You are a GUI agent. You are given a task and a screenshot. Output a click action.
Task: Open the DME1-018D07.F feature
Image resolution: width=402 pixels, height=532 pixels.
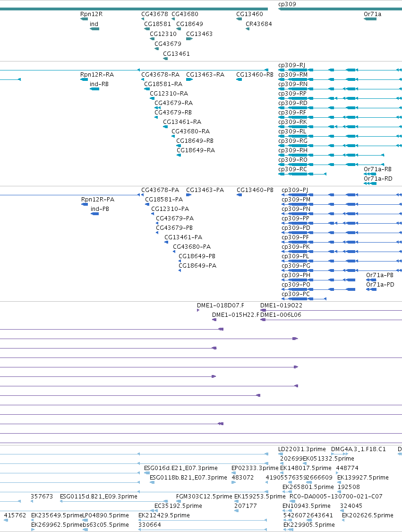220,305
